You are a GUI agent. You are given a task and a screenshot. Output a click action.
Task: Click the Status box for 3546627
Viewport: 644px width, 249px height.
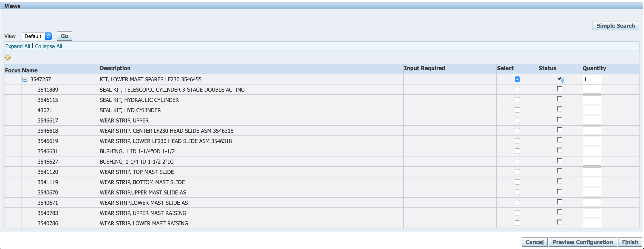pos(559,160)
